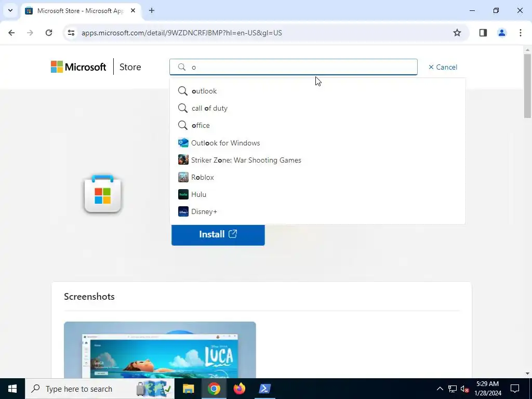View site information icon in address bar

71,33
